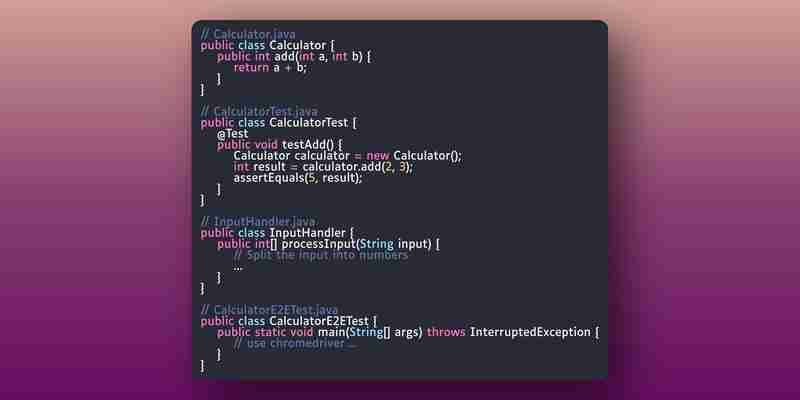Viewport: 800px width, 400px height.
Task: Click the '// use chromedriver ...' comment
Action: pyautogui.click(x=294, y=343)
